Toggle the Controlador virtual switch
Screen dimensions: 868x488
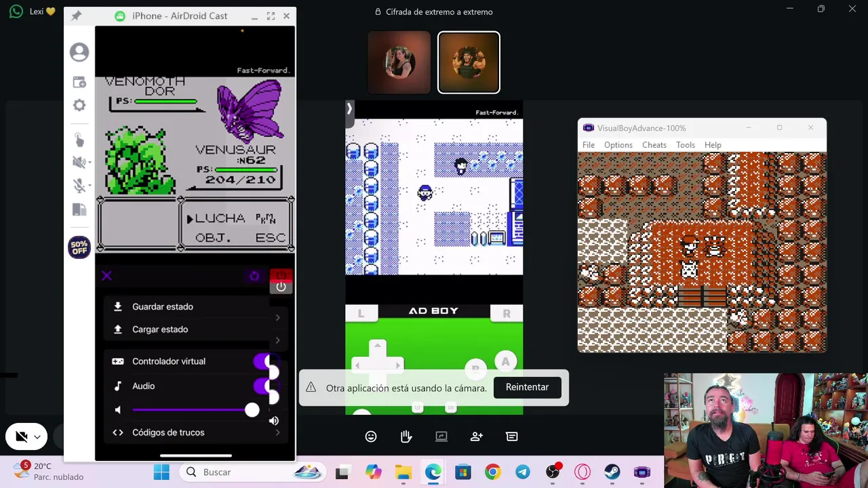(266, 362)
